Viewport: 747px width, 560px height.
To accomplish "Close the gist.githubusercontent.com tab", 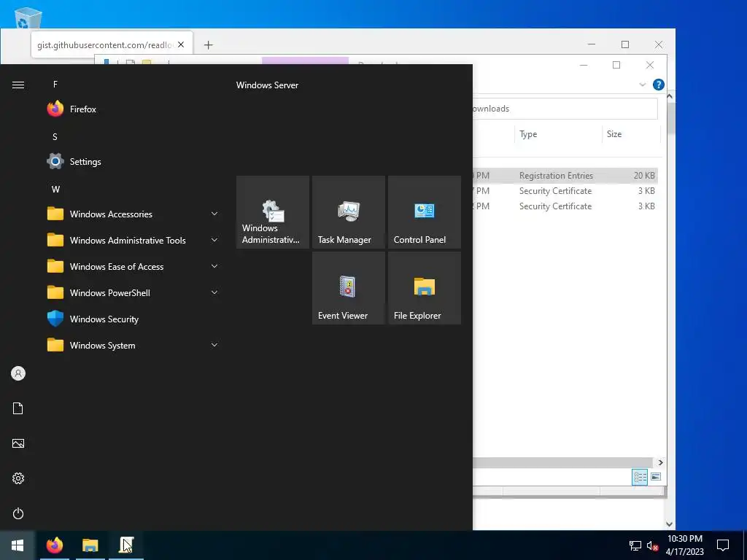I will 181,44.
